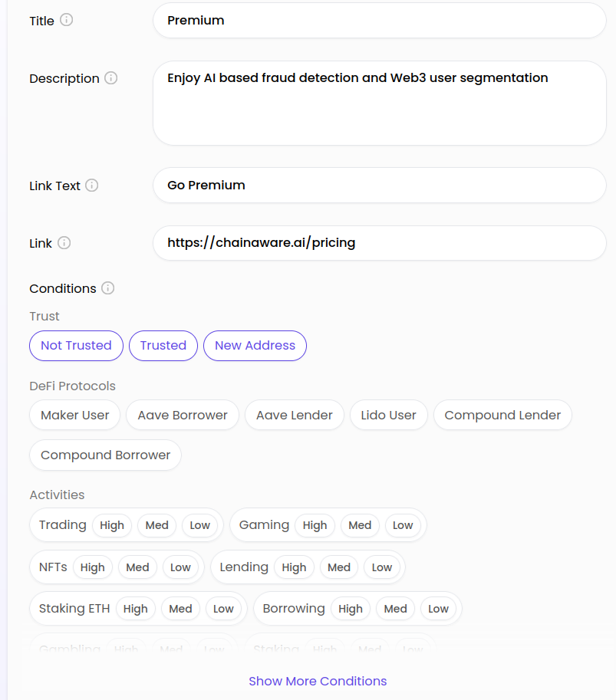Select Low for Borrowing
Viewport: 616px width, 700px height.
click(438, 609)
